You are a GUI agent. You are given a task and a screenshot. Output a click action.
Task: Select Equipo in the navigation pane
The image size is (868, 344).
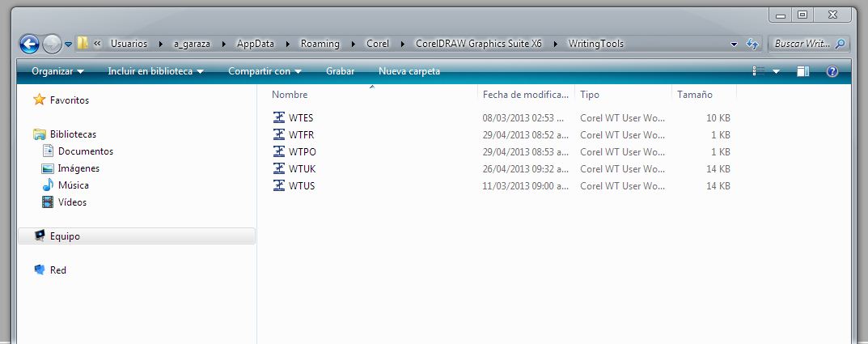[x=65, y=236]
